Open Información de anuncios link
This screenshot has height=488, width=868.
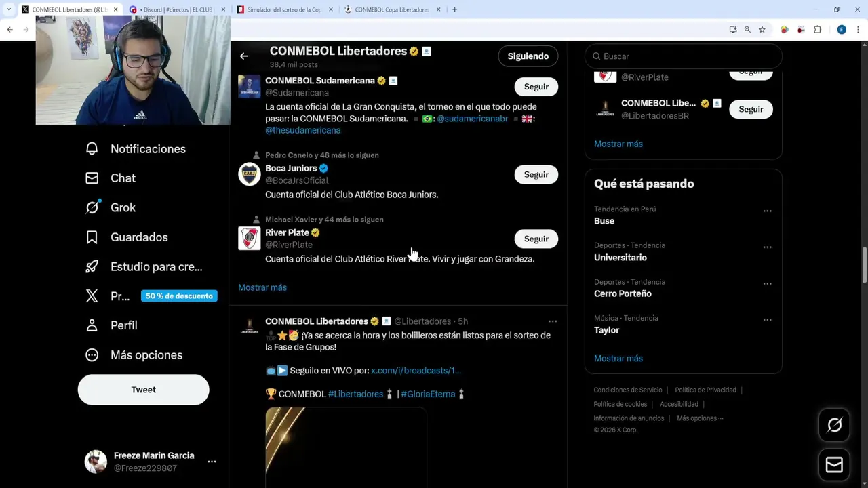[629, 418]
